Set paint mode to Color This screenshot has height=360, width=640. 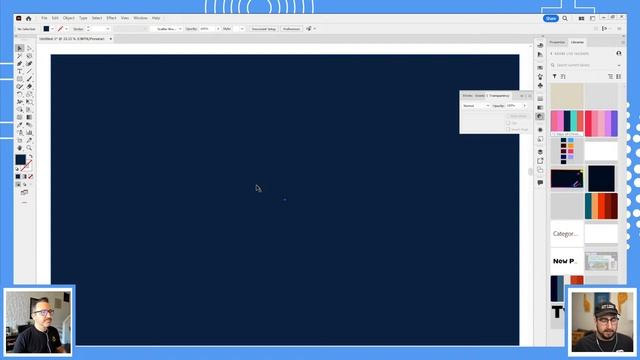coord(18,177)
